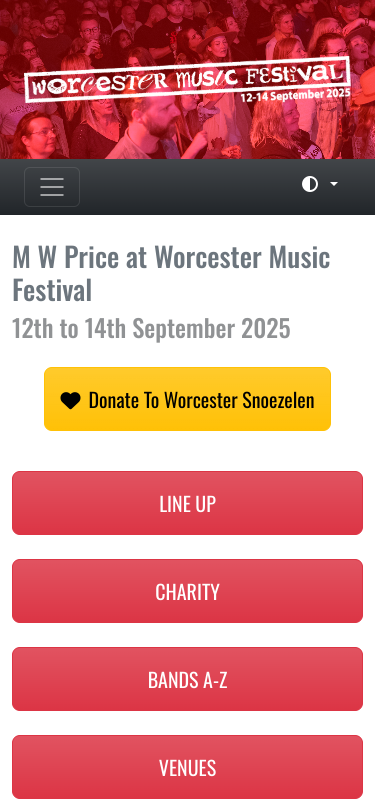Expand the theme dropdown caret arrow
This screenshot has width=375, height=812.
point(334,184)
